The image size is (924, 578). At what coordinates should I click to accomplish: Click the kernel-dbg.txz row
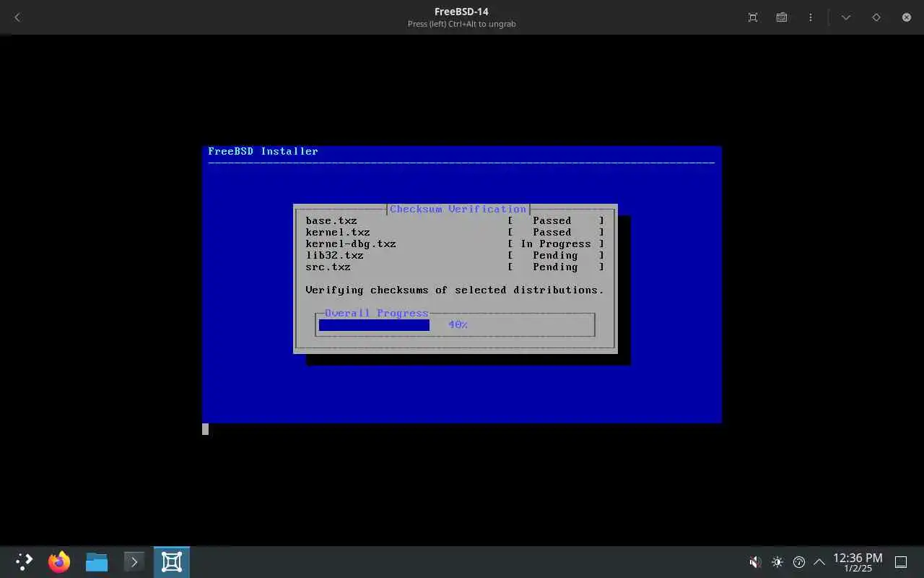pyautogui.click(x=455, y=243)
